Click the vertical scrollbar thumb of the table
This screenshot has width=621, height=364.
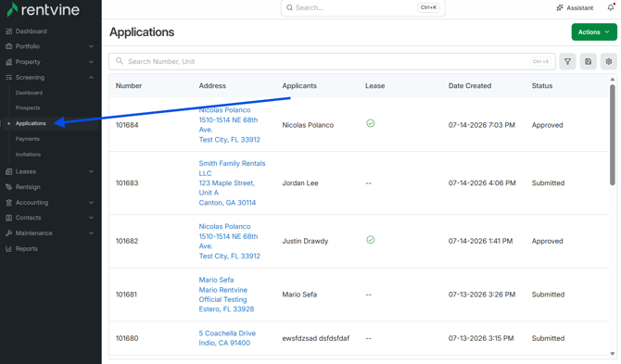(613, 134)
